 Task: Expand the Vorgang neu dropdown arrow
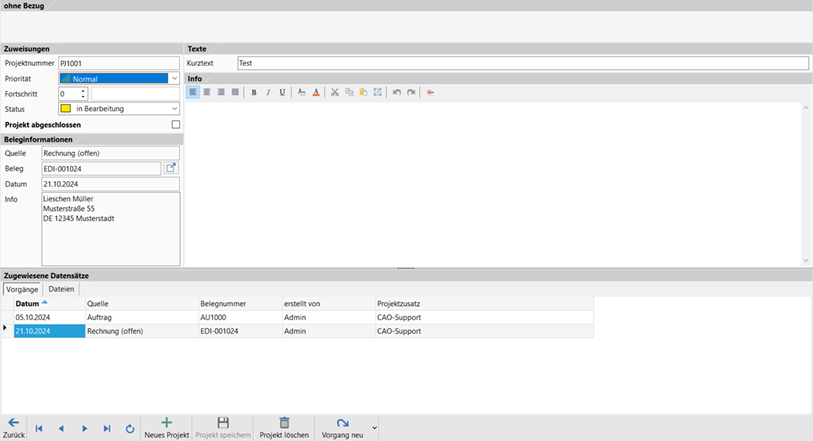click(374, 428)
